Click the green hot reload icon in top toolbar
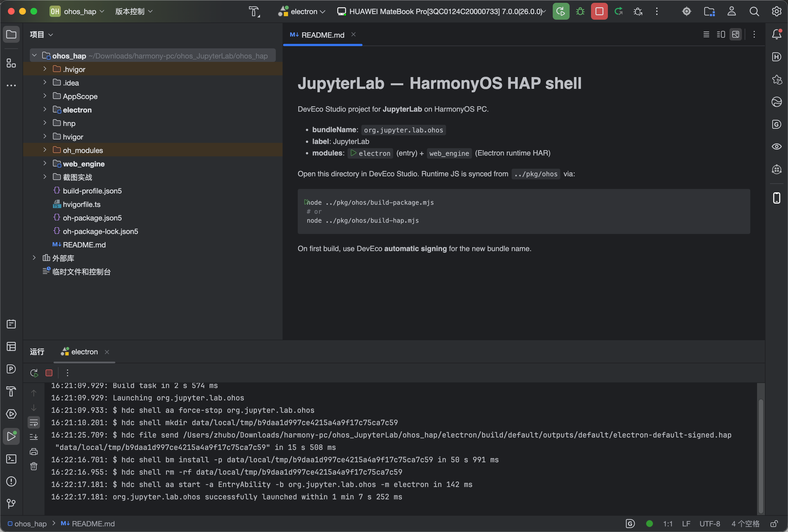This screenshot has height=532, width=788. 619,12
